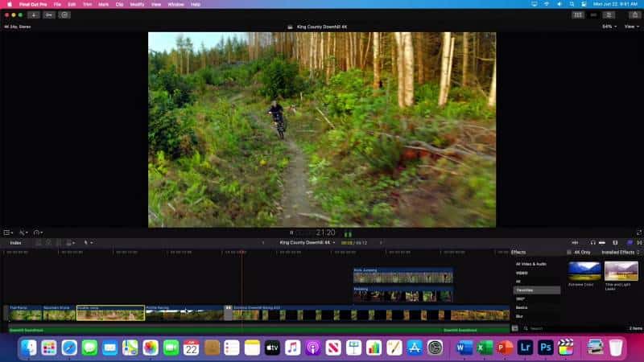Open the File menu
The width and height of the screenshot is (644, 362).
[57, 4]
